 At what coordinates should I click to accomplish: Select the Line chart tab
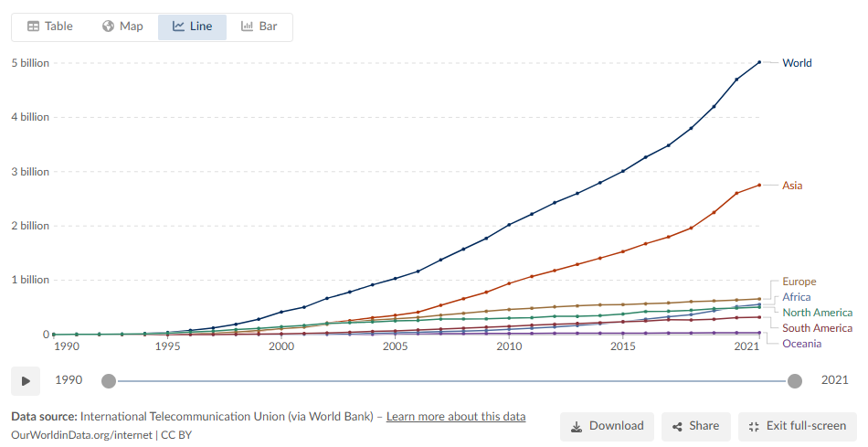point(192,27)
